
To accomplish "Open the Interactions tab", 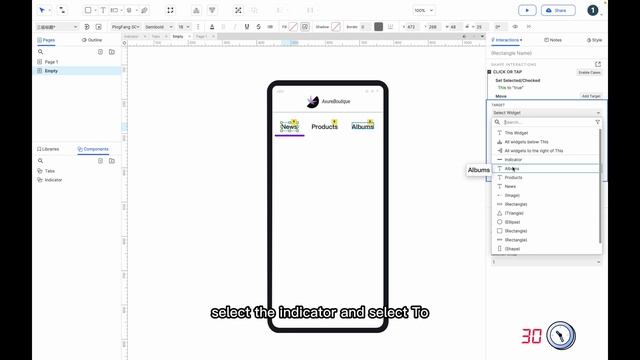I will [507, 40].
